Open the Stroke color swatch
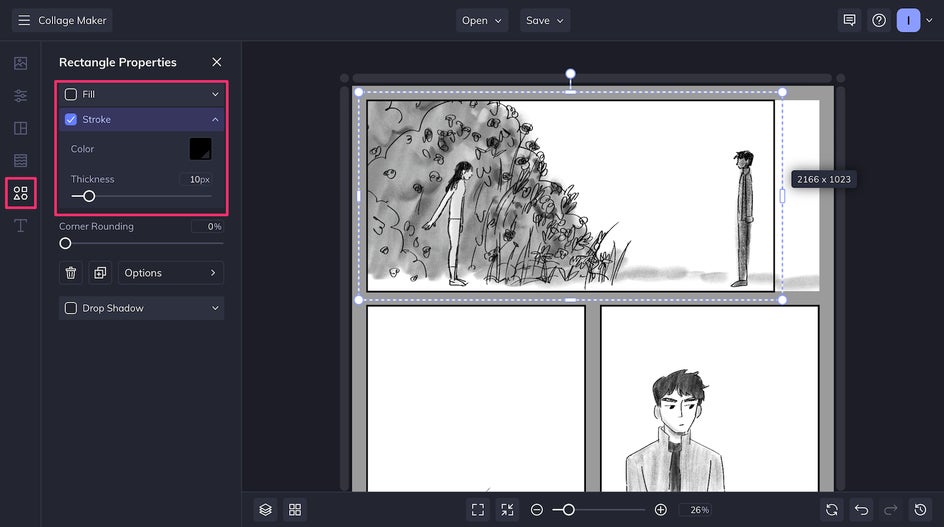Screen dimensions: 944x527 (x=200, y=149)
